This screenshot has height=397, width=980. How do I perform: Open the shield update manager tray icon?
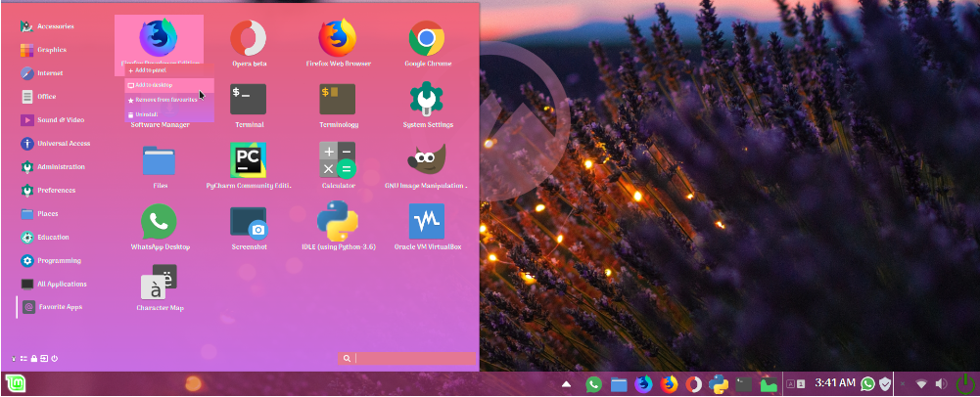coord(885,384)
